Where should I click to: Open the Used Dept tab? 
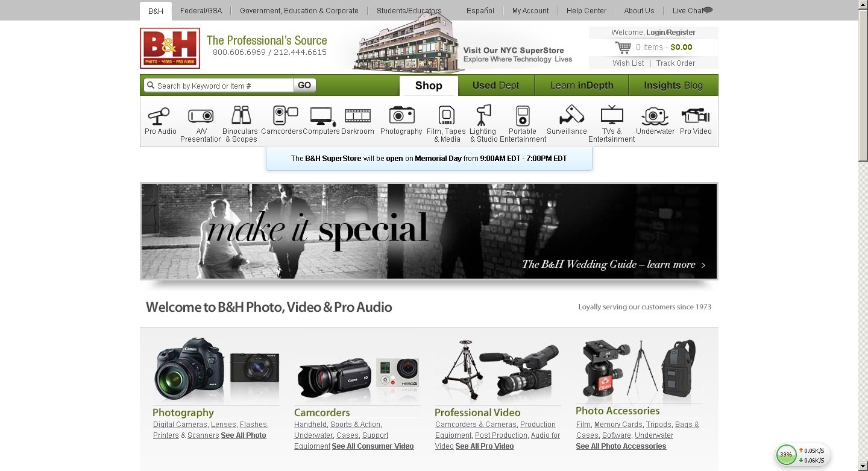(495, 86)
